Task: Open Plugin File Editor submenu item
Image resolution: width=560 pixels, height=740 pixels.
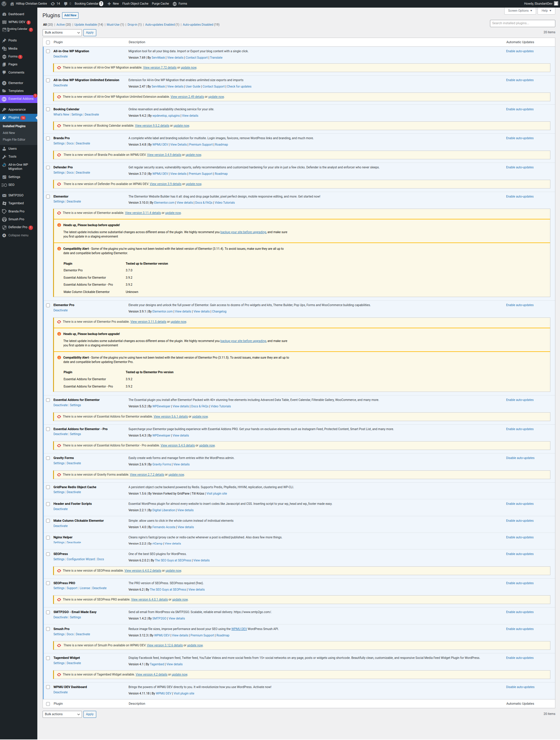Action: (14, 140)
